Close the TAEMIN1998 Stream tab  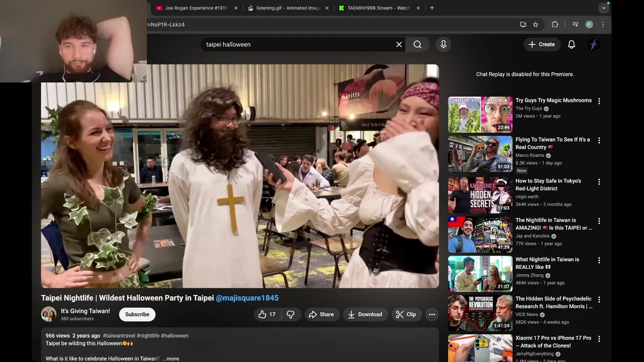pos(418,8)
